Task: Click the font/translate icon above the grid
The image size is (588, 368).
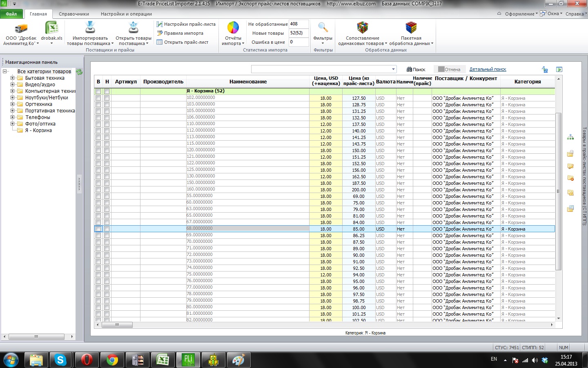Action: click(x=545, y=70)
